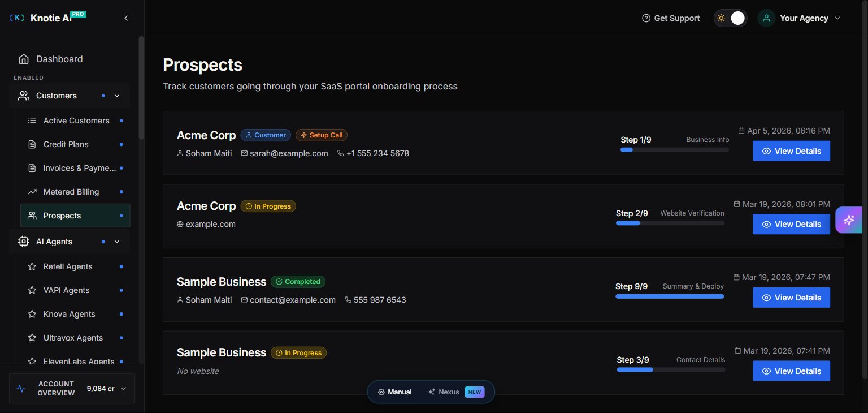Click the Knotie AI logo icon
Screen dimensions: 868x413
coord(17,18)
